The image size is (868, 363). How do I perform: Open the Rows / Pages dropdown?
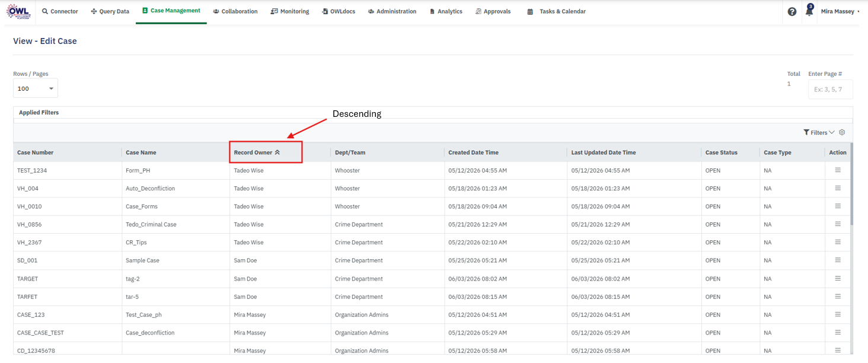[x=36, y=88]
